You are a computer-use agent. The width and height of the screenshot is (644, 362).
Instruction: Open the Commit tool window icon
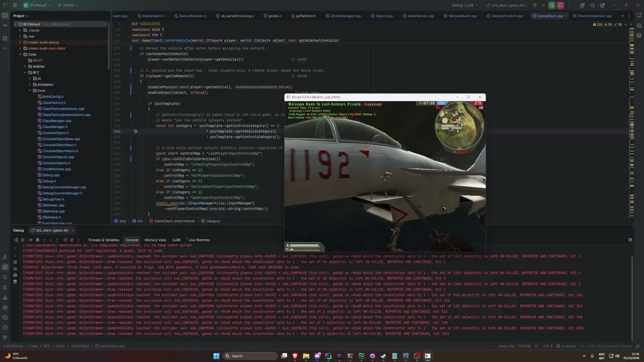[5, 27]
